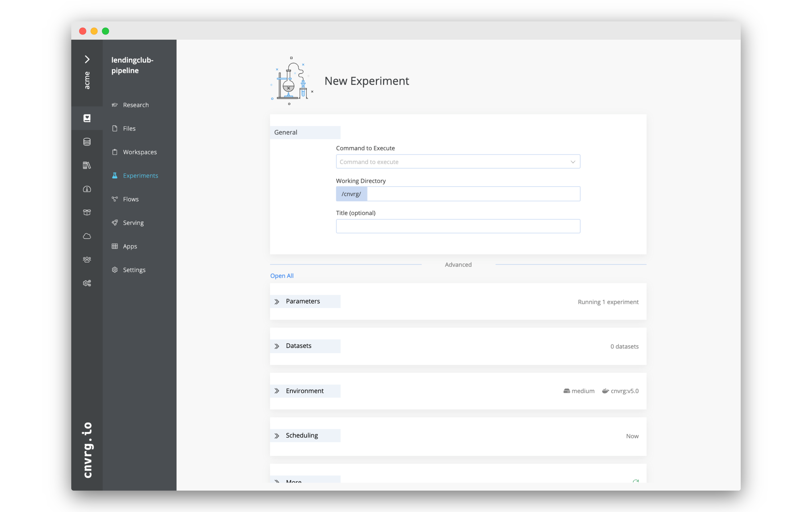Open the Settings icon in sidebar

115,270
